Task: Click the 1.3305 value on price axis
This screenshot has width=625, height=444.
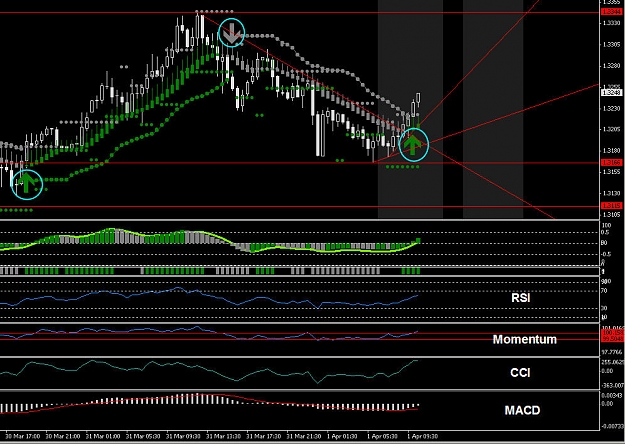Action: [x=612, y=45]
